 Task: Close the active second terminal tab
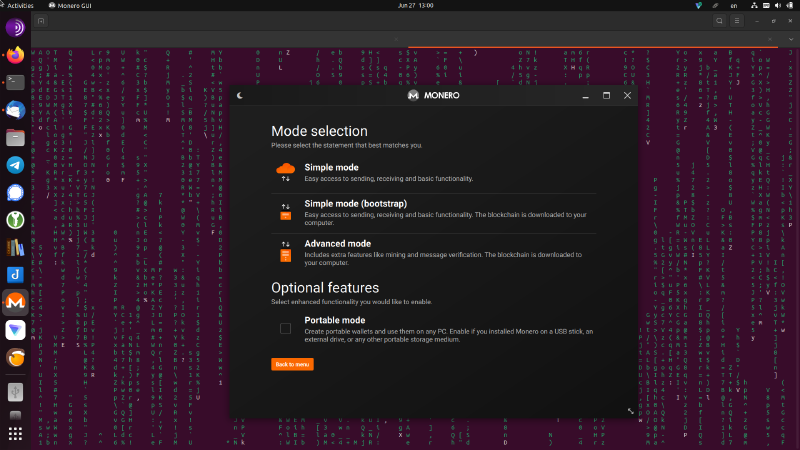[770, 39]
